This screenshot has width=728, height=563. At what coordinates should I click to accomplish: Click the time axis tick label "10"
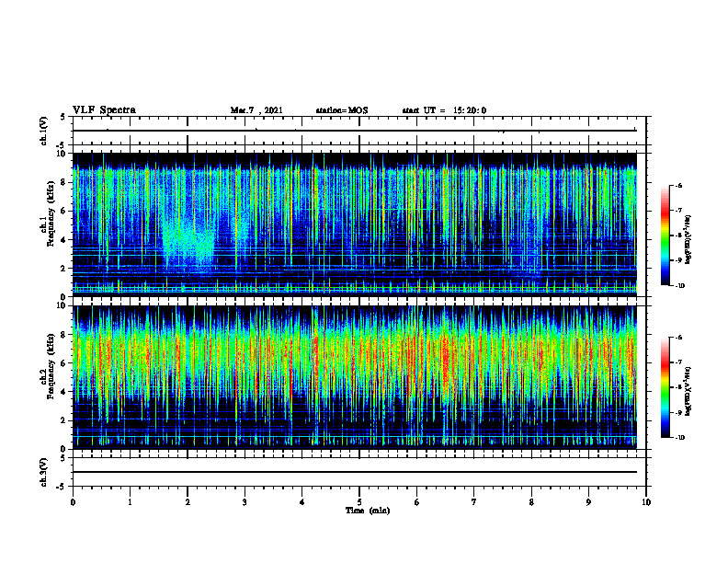click(x=646, y=502)
